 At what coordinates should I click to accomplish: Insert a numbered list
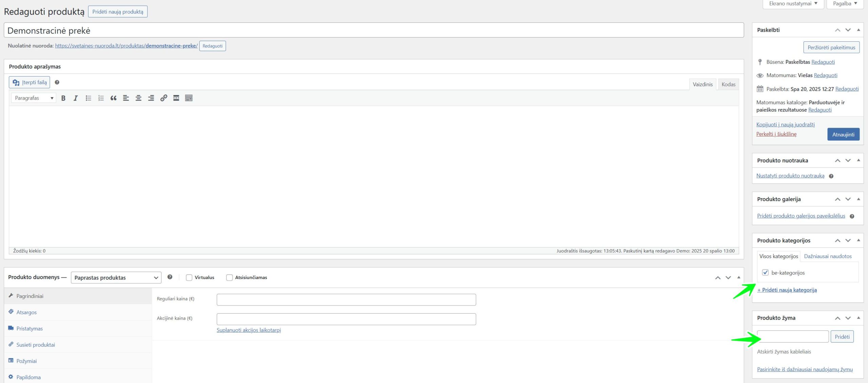[101, 98]
